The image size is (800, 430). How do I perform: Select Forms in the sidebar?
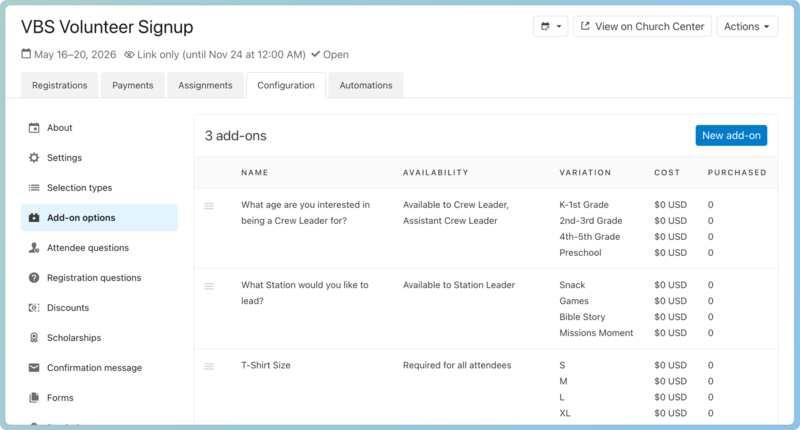click(x=60, y=398)
